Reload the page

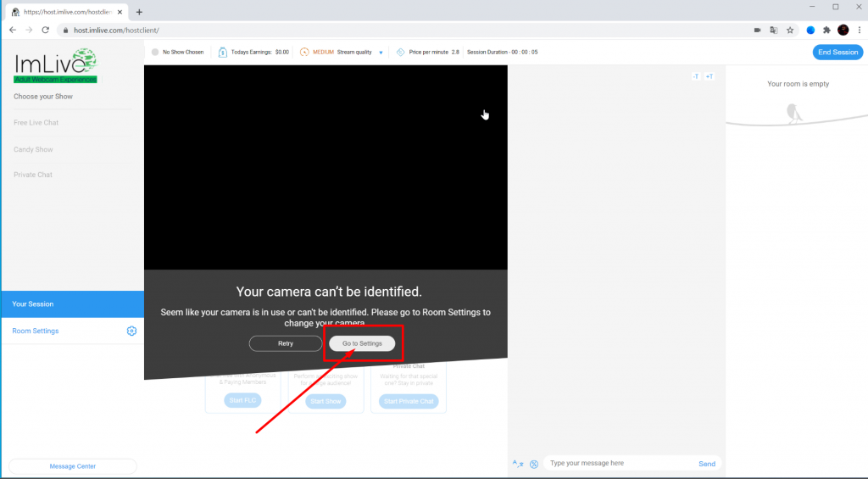pyautogui.click(x=46, y=30)
